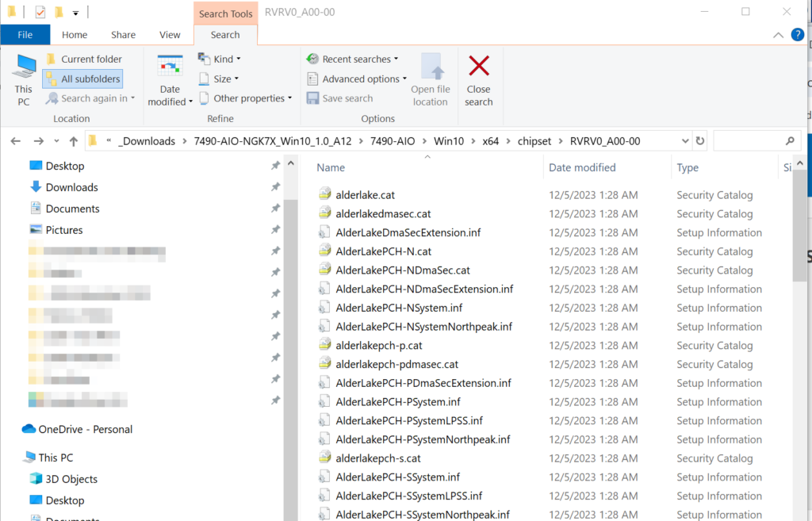Open the chipset breadcrumb folder

[534, 140]
